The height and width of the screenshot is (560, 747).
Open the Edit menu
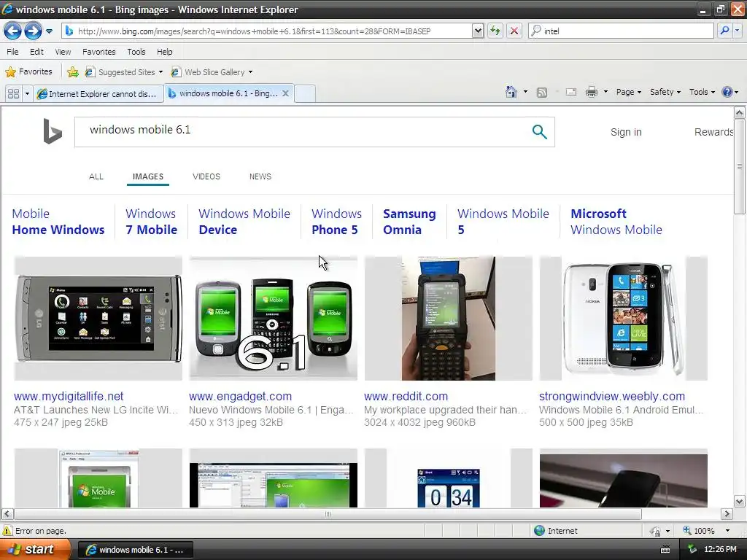point(36,52)
